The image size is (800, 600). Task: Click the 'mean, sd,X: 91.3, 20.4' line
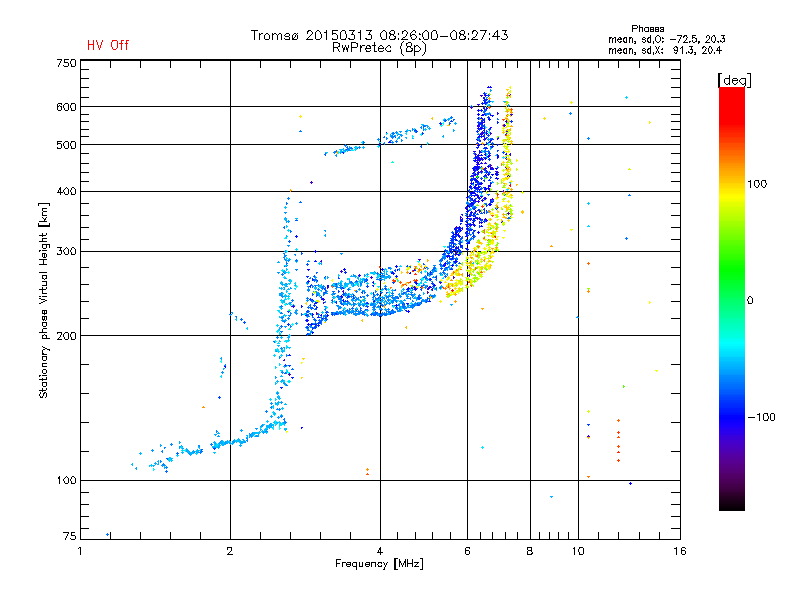665,50
